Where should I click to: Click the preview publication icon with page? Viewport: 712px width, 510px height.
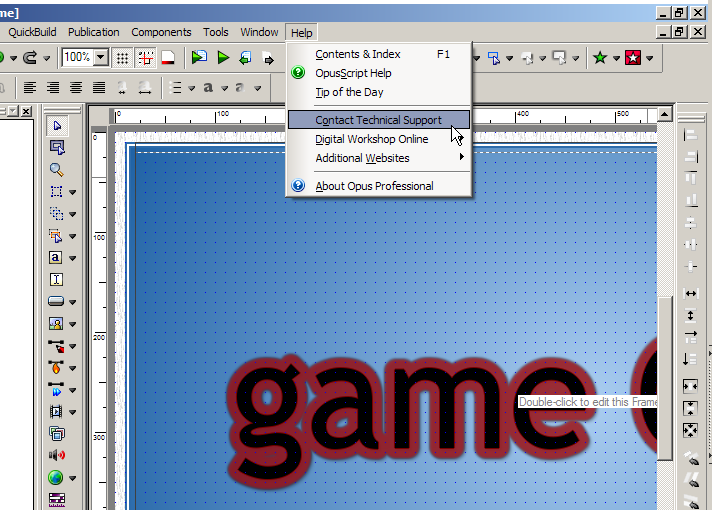click(x=199, y=58)
